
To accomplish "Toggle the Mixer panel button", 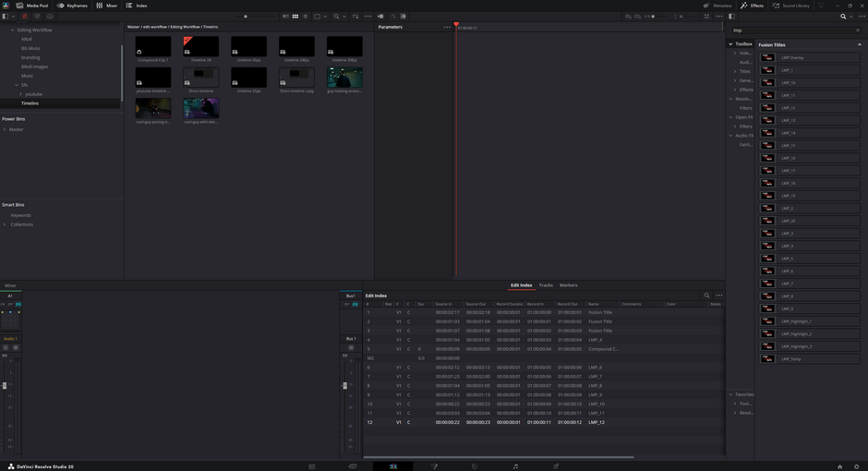I will pyautogui.click(x=107, y=6).
